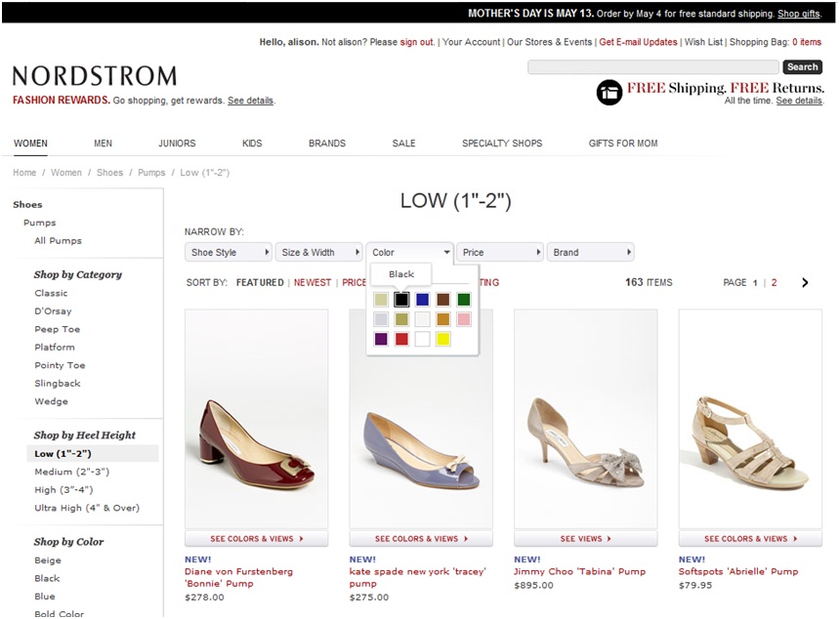Select the red color swatch
This screenshot has height=619, width=840.
tap(401, 339)
